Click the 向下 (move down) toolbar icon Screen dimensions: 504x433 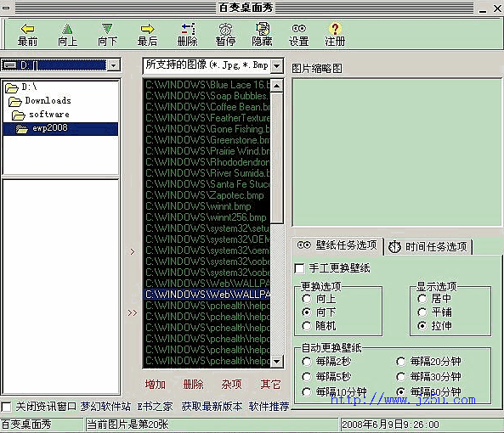(x=107, y=29)
